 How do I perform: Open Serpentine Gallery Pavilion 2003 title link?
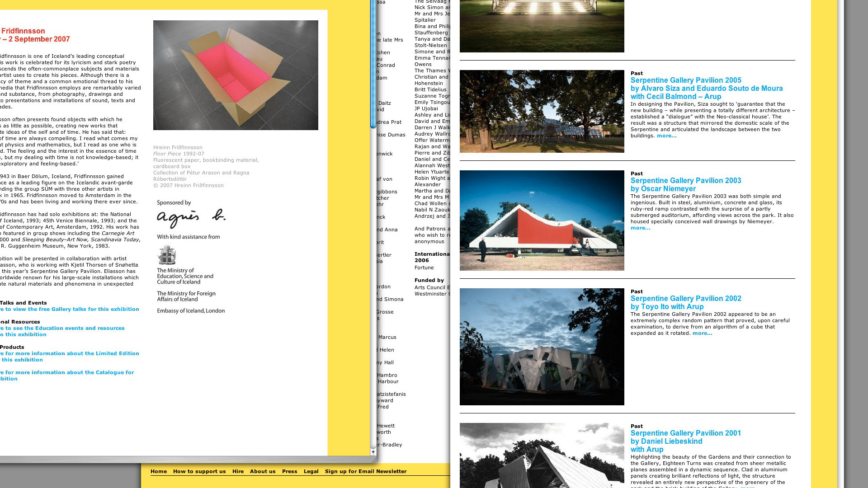685,180
